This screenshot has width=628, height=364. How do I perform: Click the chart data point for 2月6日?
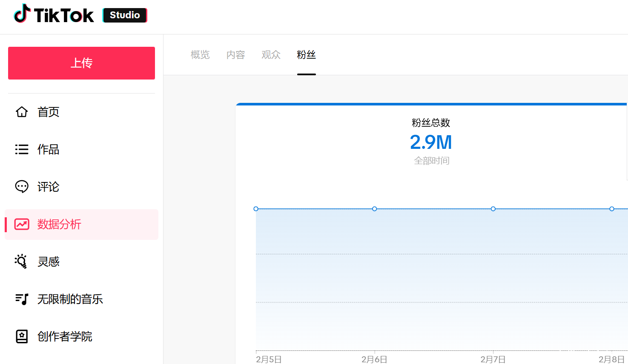pos(375,209)
